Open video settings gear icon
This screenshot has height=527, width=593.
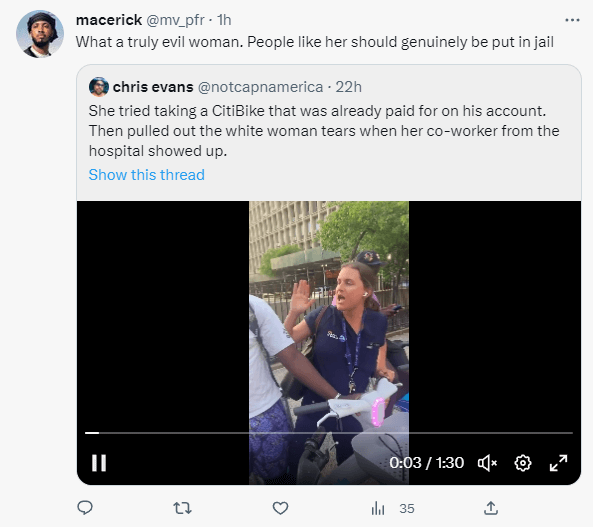pyautogui.click(x=523, y=463)
